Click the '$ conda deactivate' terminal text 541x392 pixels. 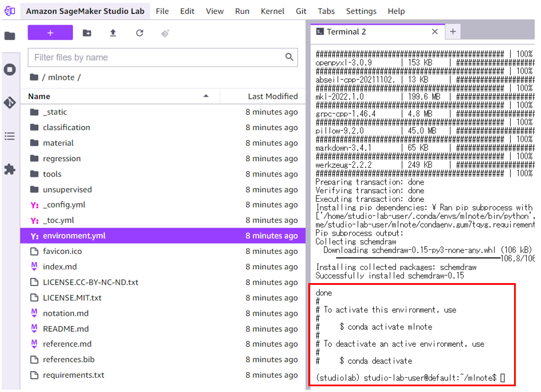coord(376,361)
